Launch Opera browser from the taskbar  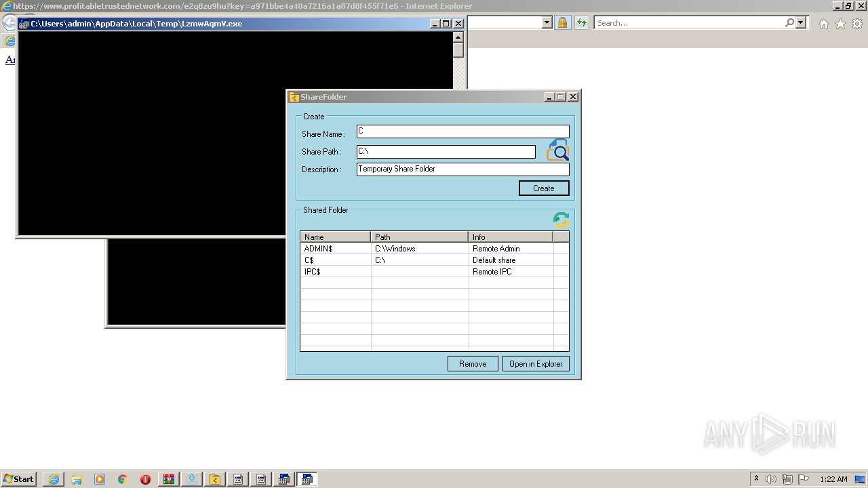point(145,479)
